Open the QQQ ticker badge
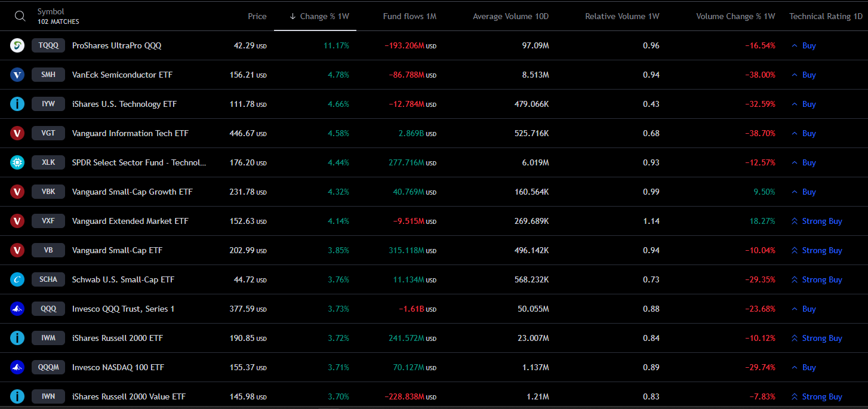Image resolution: width=868 pixels, height=409 pixels. (x=48, y=309)
